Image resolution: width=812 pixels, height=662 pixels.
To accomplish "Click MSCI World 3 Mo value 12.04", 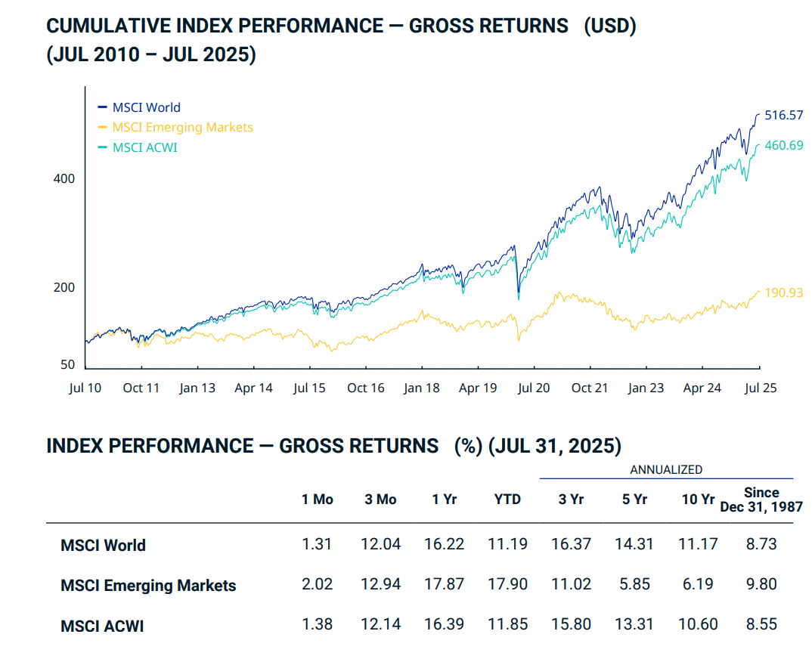I will 380,545.
